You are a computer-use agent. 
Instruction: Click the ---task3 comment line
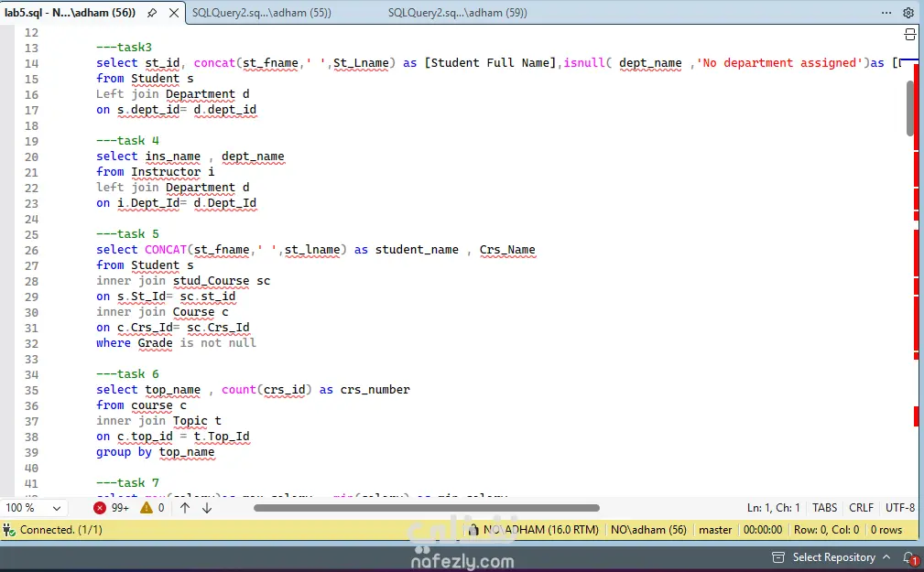pos(124,47)
